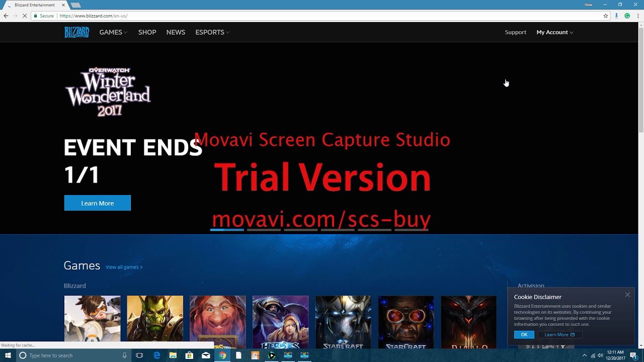Click the browser back arrow
This screenshot has height=362, width=644.
[x=6, y=16]
